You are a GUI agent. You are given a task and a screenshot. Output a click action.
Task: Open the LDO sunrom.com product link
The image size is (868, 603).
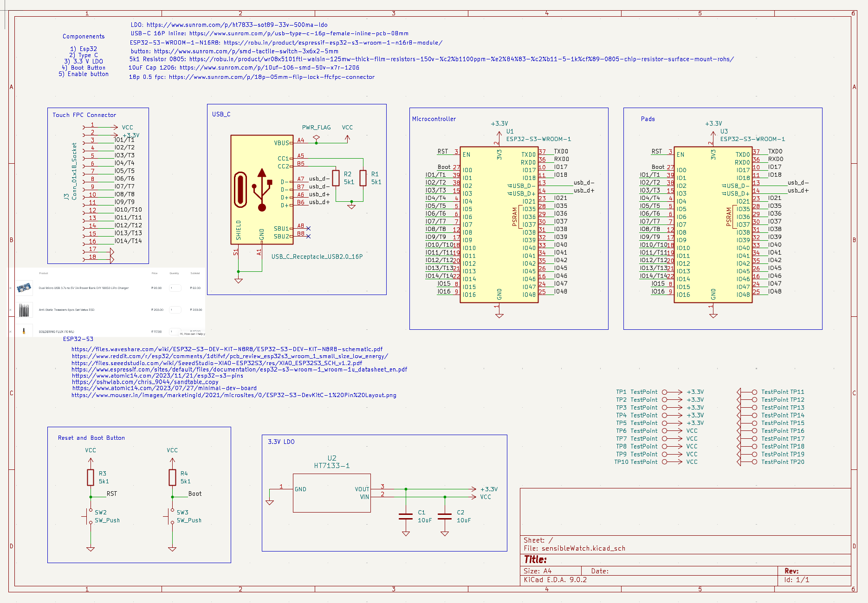click(237, 25)
